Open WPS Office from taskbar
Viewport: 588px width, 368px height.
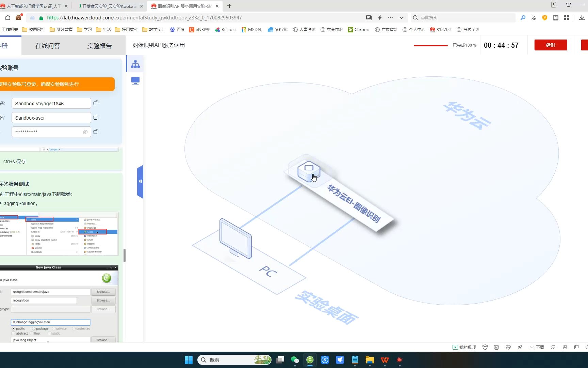(x=385, y=360)
